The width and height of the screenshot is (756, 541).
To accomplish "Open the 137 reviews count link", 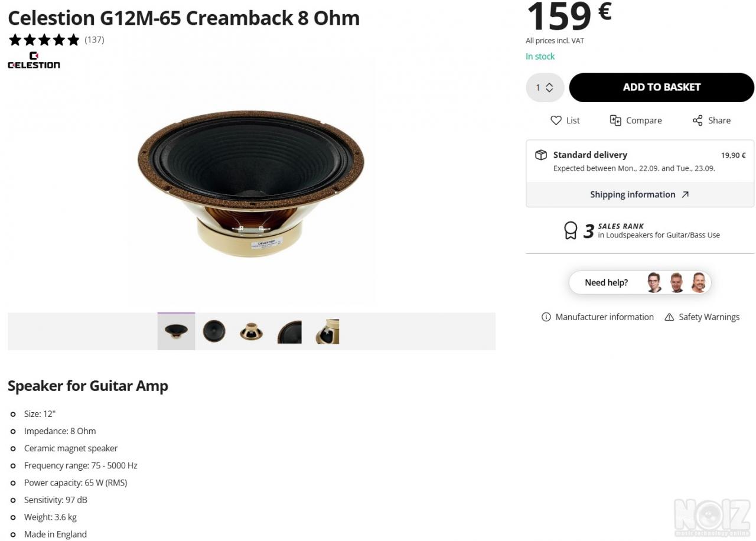I will pos(94,40).
